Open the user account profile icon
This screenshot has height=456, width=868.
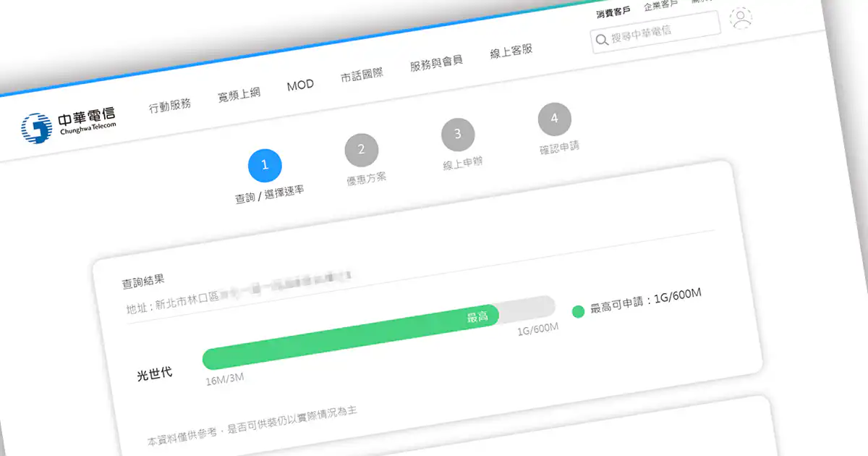[x=741, y=18]
